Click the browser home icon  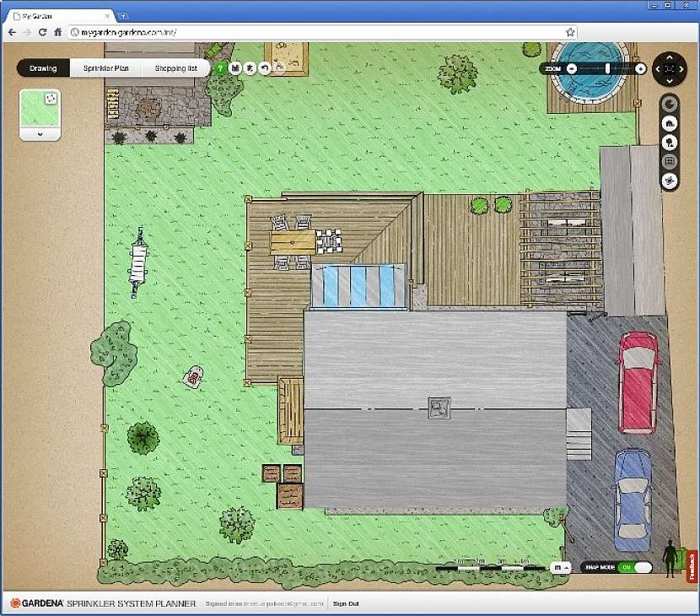pos(57,32)
